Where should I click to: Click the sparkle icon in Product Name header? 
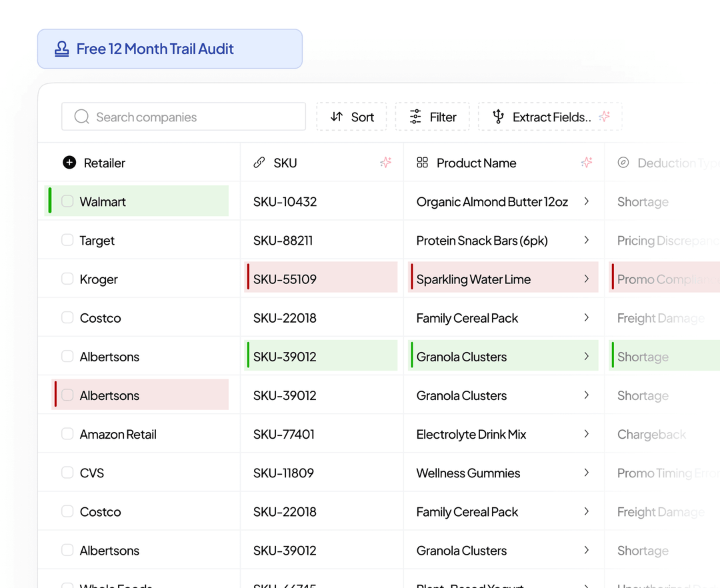[587, 162]
